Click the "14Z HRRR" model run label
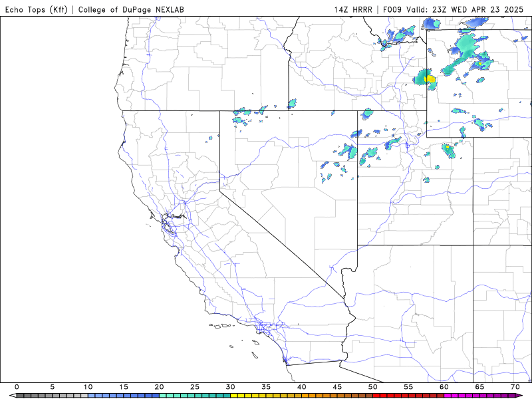532x399 pixels. click(x=353, y=9)
